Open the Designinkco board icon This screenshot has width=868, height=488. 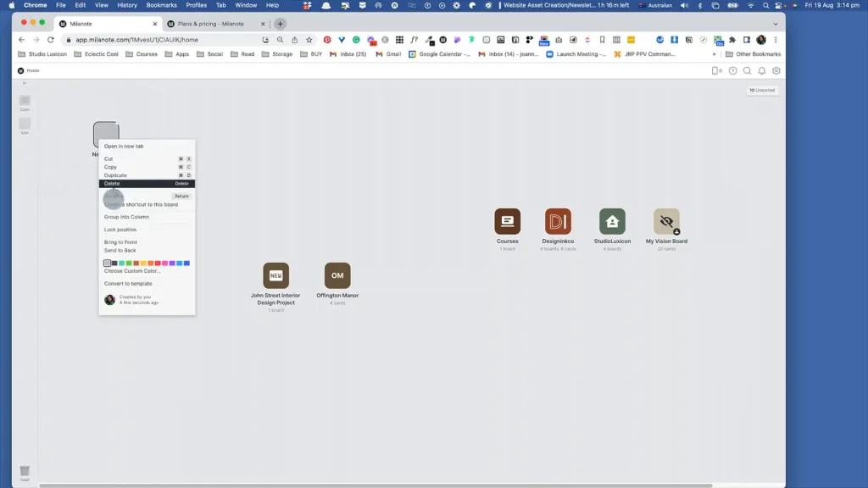[558, 221]
